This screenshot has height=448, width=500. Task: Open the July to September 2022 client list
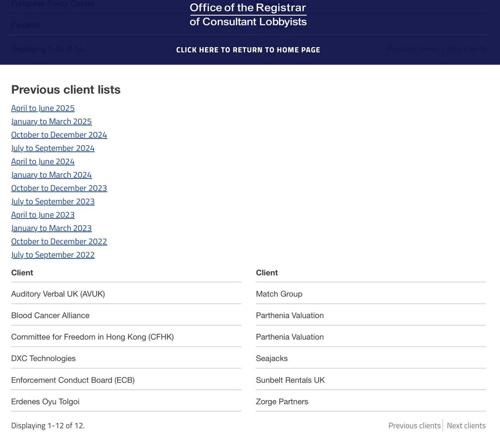(x=53, y=255)
